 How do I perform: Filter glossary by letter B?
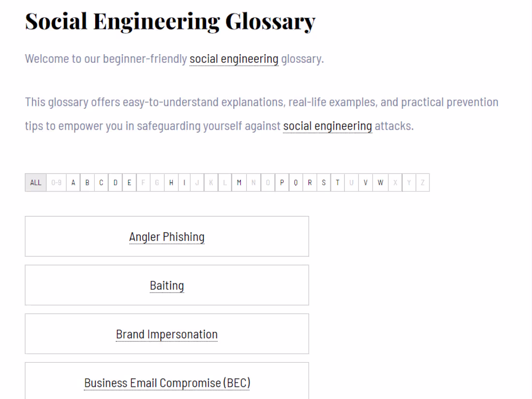(x=87, y=182)
